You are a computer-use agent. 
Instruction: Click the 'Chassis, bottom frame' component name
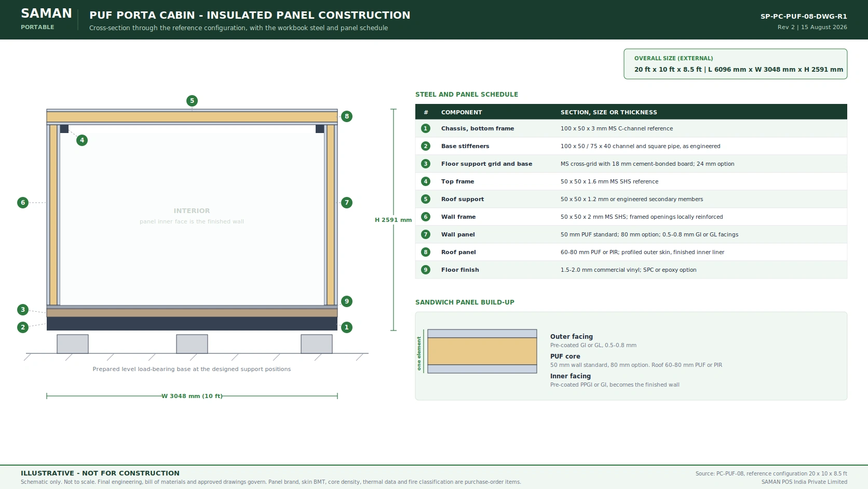pyautogui.click(x=478, y=128)
